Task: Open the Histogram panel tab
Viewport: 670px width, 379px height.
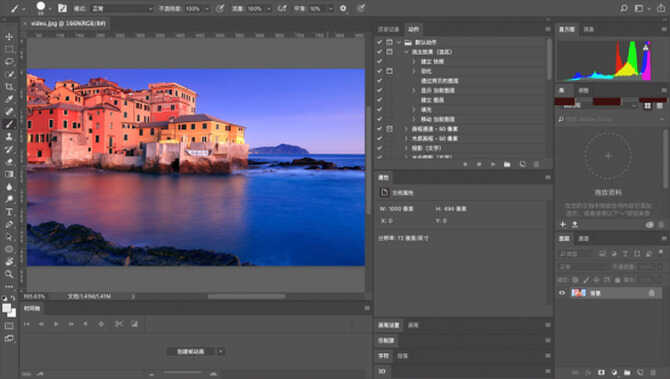Action: (567, 29)
